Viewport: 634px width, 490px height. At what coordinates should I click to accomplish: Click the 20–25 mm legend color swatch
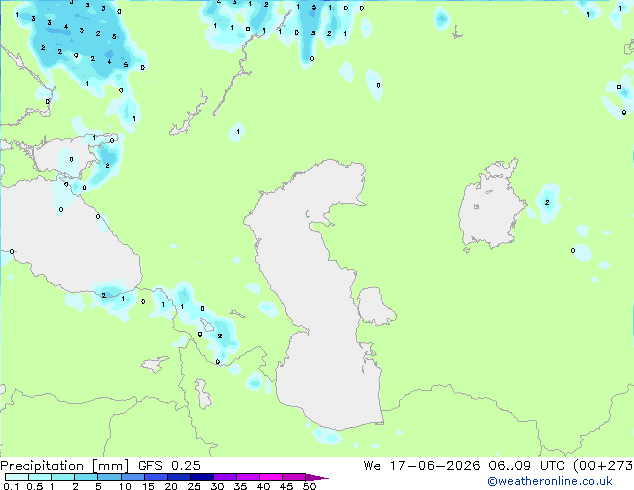click(x=178, y=477)
